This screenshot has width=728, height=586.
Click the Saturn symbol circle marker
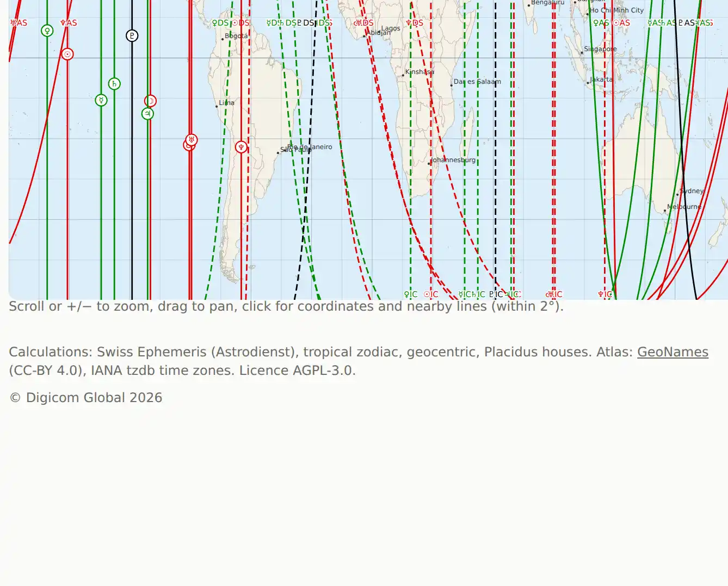[114, 84]
